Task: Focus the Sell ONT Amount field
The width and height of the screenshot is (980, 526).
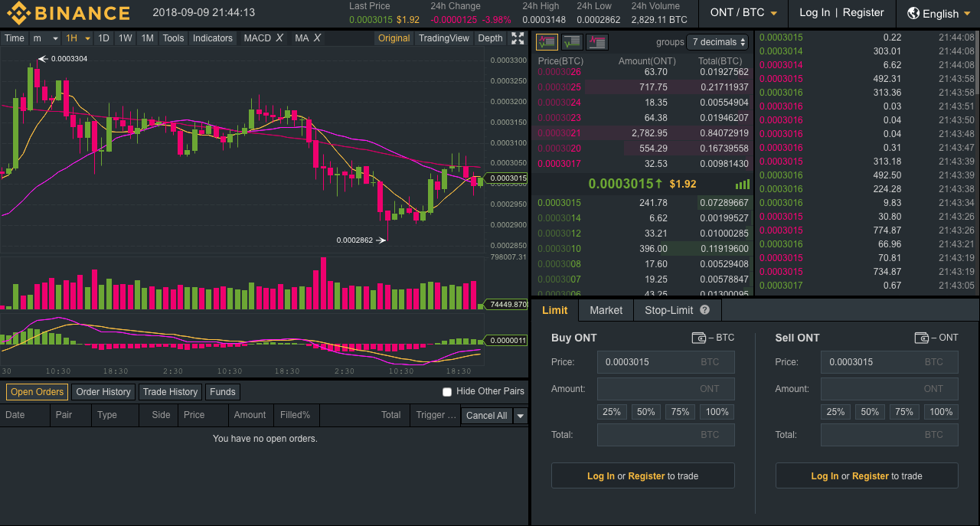Action: [890, 389]
